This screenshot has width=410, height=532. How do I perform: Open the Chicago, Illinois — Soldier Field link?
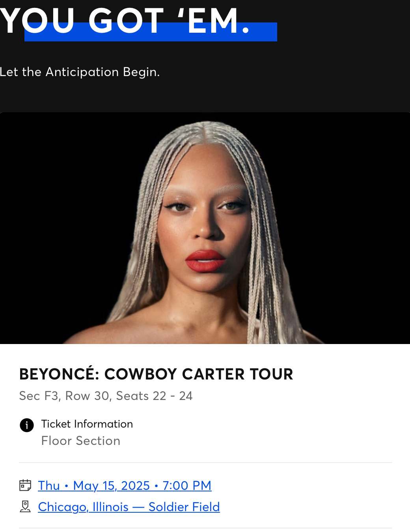coord(129,507)
